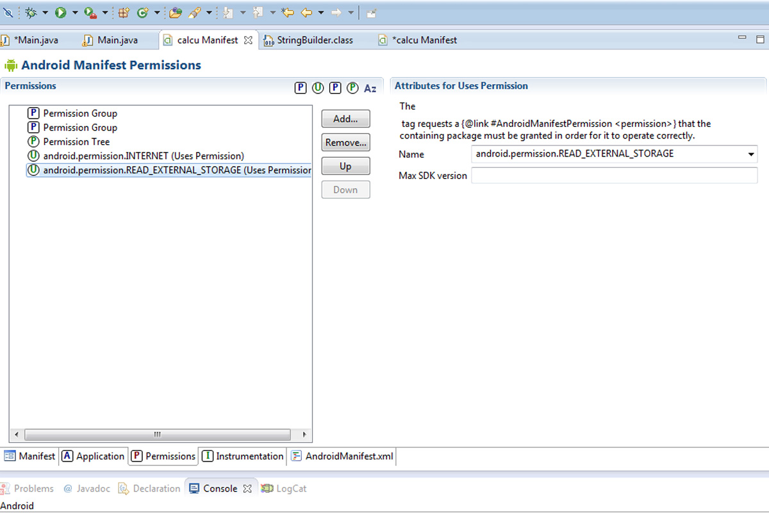769x532 pixels.
Task: Select android.permission.INTERNET in permissions list
Action: (x=143, y=156)
